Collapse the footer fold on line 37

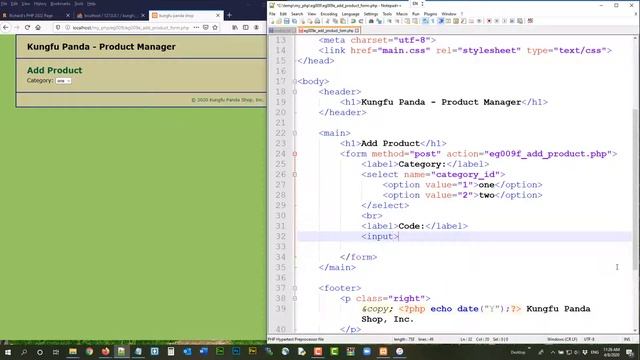(x=295, y=288)
